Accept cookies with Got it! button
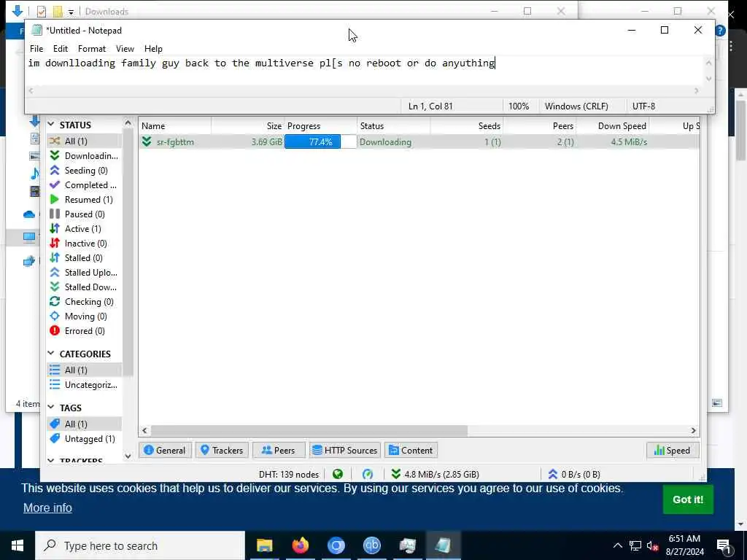 pyautogui.click(x=688, y=499)
